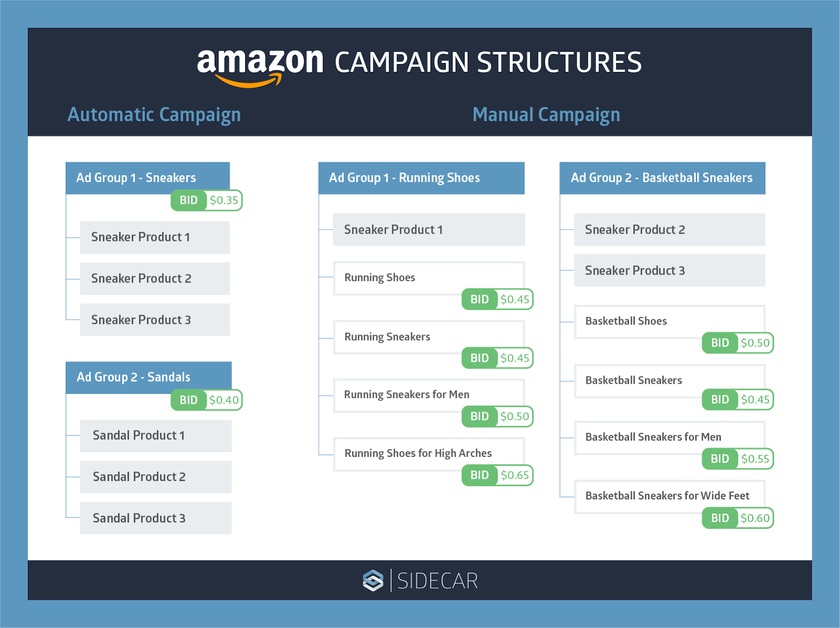Screen dimensions: 840x628
Task: Select Sneaker Product 3 in Basketball group
Action: click(670, 270)
